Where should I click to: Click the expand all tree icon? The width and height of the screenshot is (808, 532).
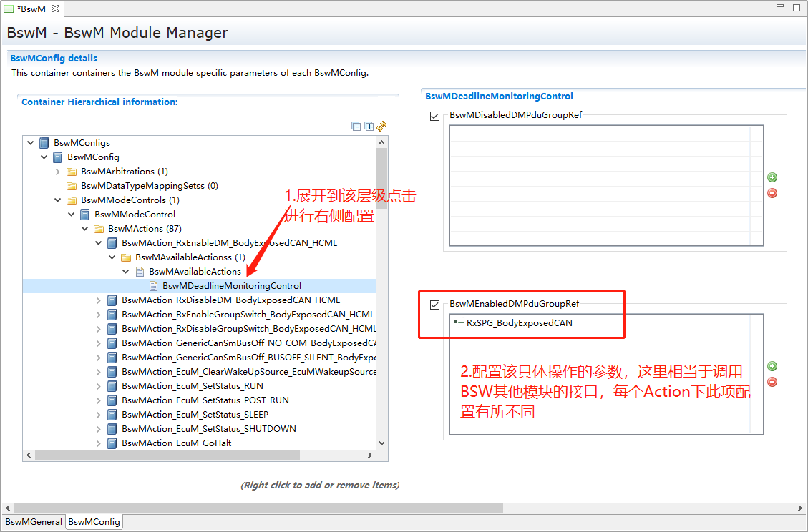(x=369, y=127)
